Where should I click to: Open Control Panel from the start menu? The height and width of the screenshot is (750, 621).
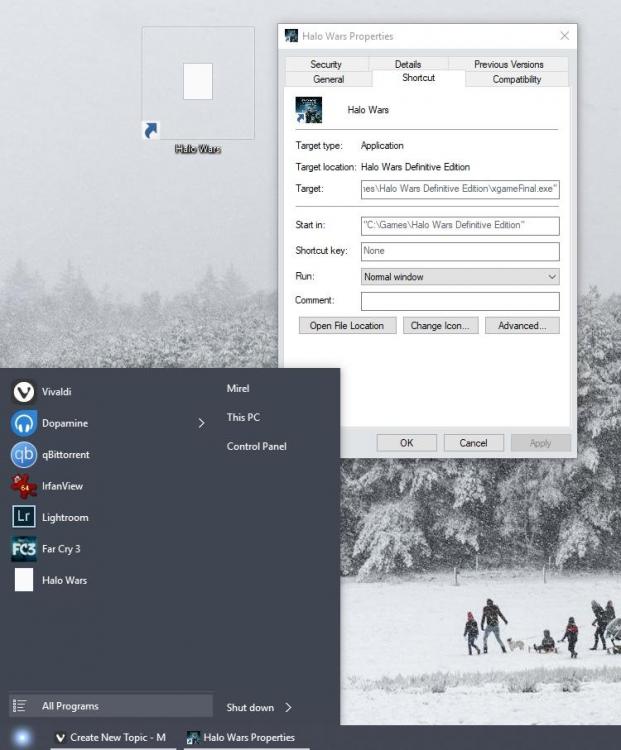pos(257,446)
